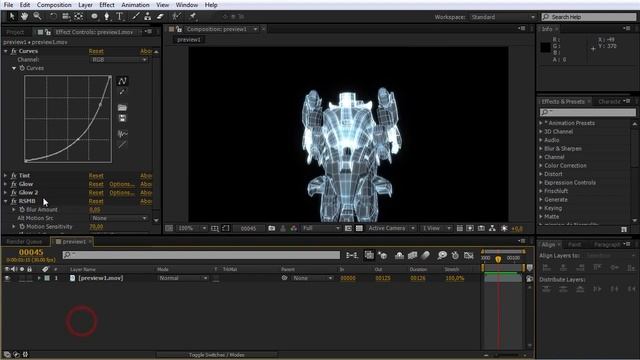Click the info panel black color swatch
640x360 pixels.
pos(545,47)
